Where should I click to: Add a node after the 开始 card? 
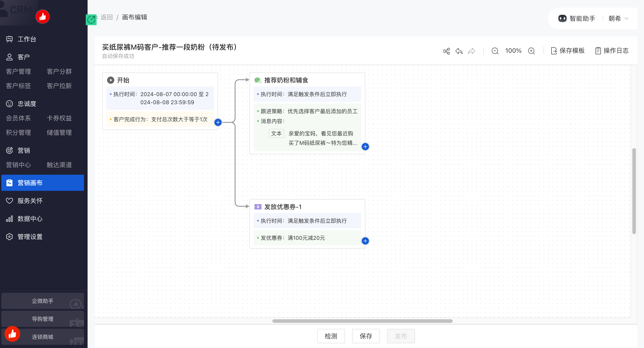[x=218, y=122]
